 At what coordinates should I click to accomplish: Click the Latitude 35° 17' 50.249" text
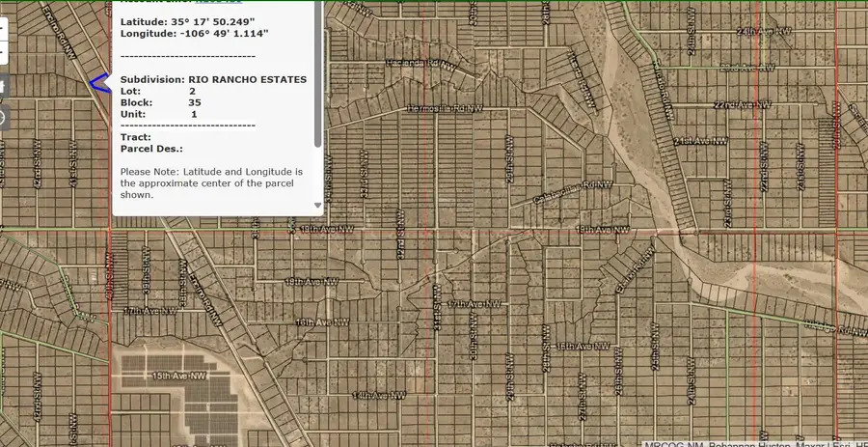[x=187, y=22]
